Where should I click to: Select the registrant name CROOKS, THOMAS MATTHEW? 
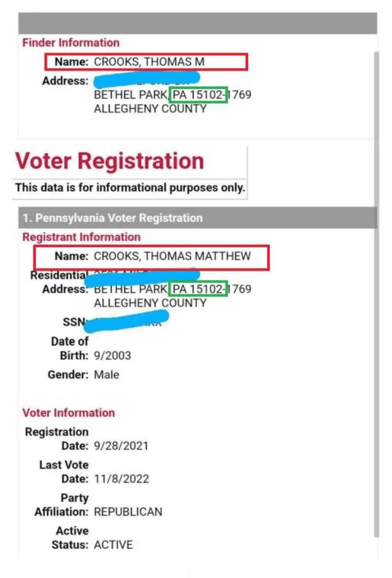pos(172,256)
